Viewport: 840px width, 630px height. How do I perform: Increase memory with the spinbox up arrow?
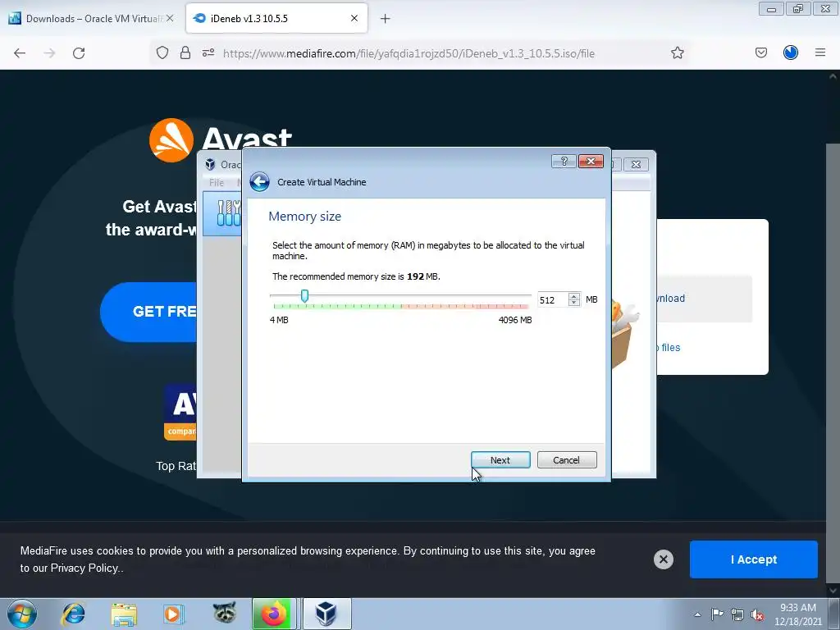pyautogui.click(x=573, y=296)
